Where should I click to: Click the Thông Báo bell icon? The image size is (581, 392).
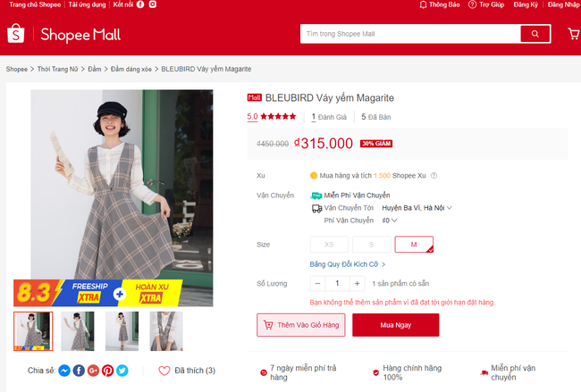[423, 4]
